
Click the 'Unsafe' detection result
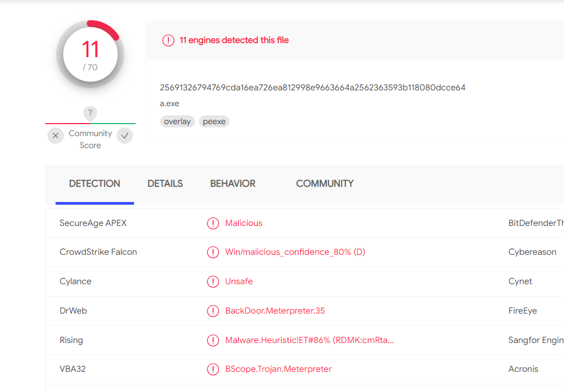tap(239, 281)
